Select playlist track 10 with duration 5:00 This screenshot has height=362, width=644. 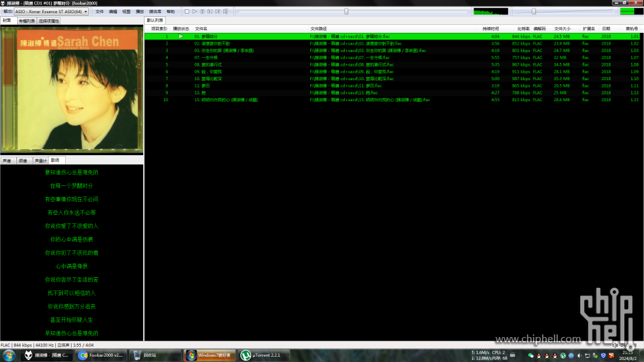(392, 78)
